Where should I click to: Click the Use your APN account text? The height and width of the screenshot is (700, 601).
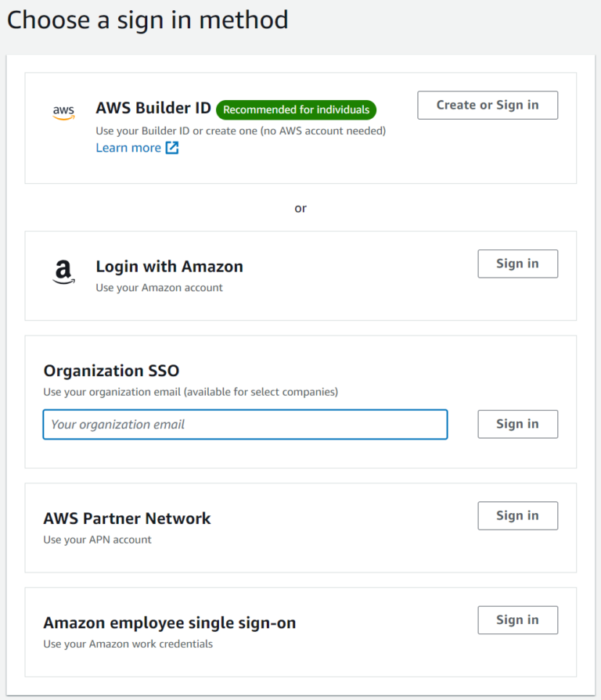pos(99,539)
